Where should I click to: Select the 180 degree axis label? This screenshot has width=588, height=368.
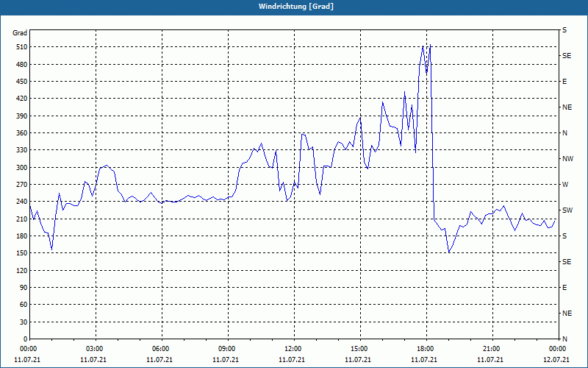click(23, 236)
